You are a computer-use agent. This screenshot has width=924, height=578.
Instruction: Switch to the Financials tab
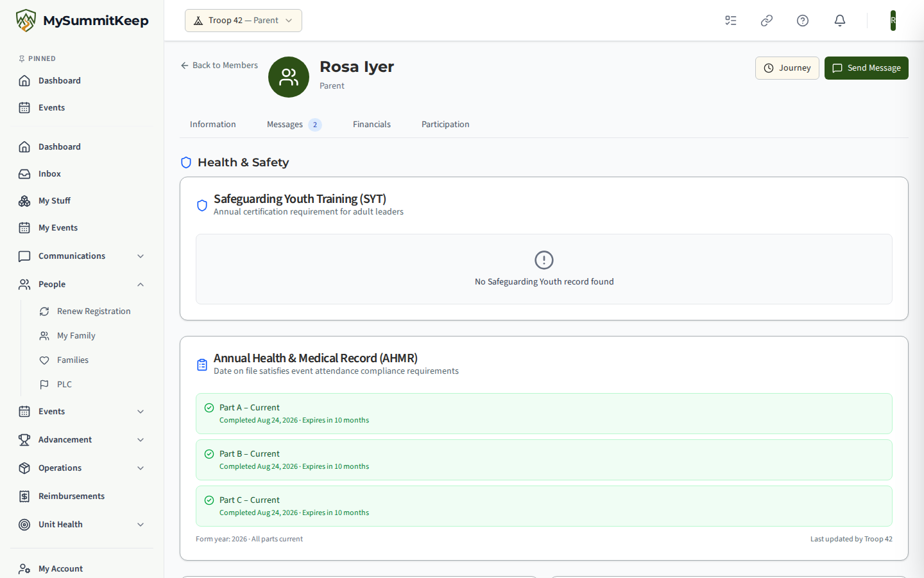tap(372, 124)
